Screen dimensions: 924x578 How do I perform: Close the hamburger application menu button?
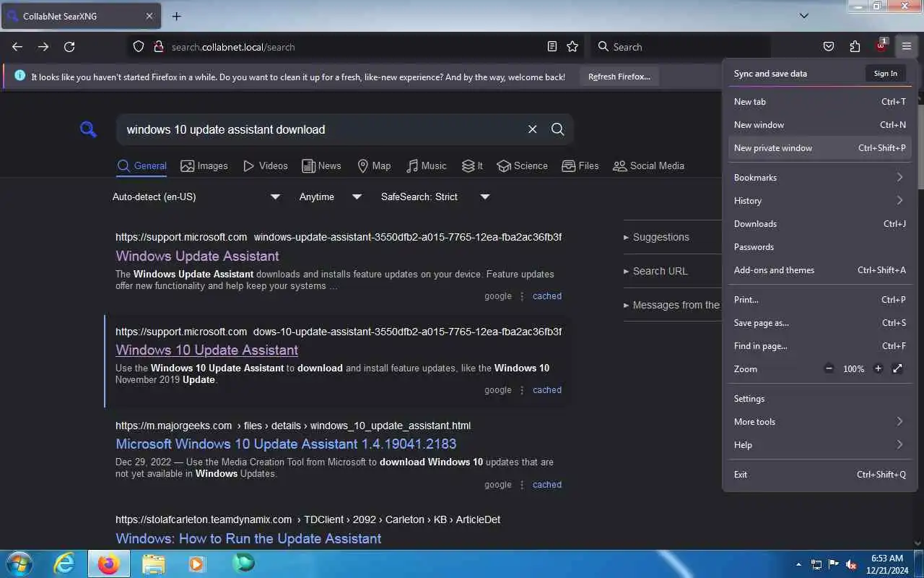point(907,47)
